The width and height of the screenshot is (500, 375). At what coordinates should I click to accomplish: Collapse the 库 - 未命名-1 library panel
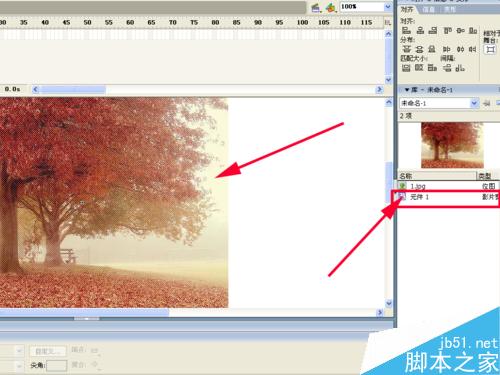point(407,90)
